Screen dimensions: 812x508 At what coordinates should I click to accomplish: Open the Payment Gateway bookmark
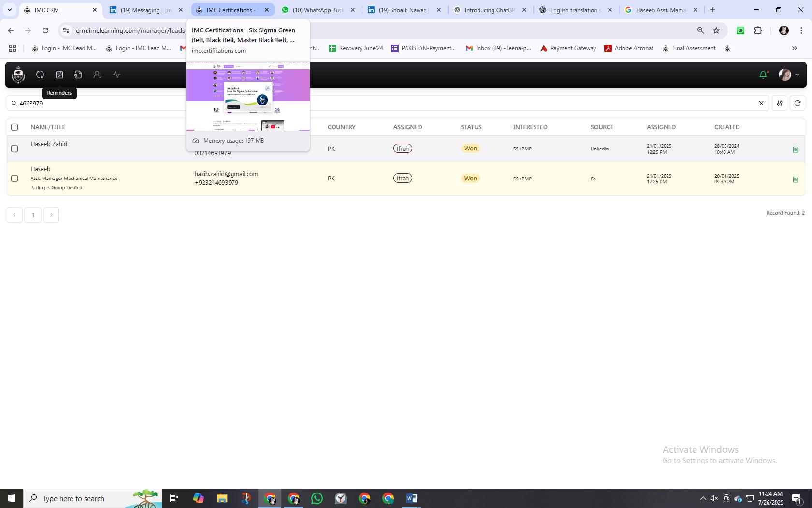568,48
